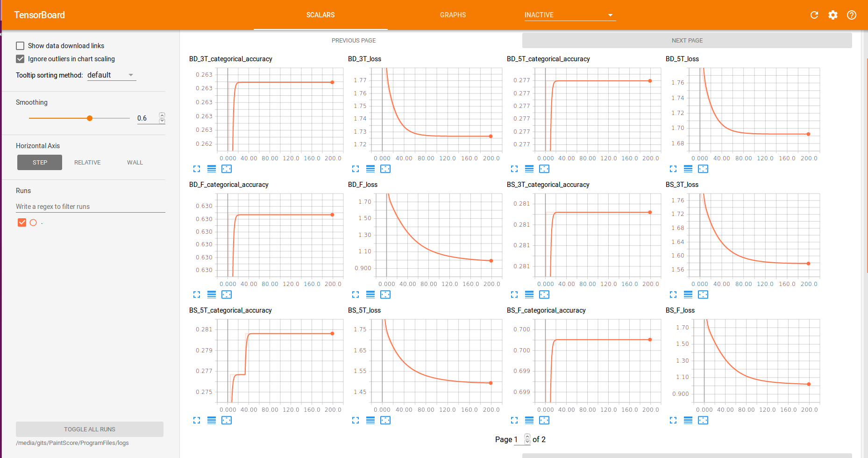The image size is (868, 458).
Task: Toggle log scale on BS_3T_loss chart
Action: 688,294
